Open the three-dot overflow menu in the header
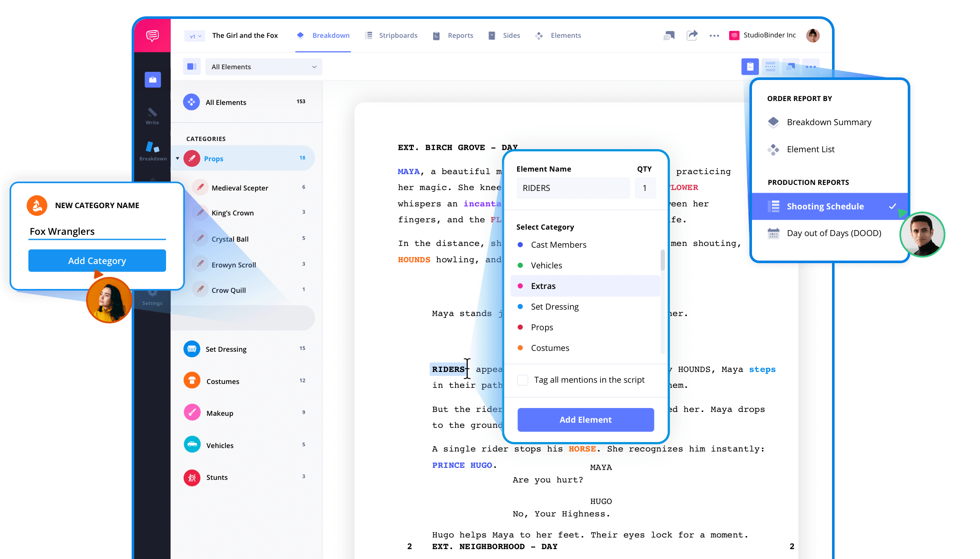 [x=714, y=35]
